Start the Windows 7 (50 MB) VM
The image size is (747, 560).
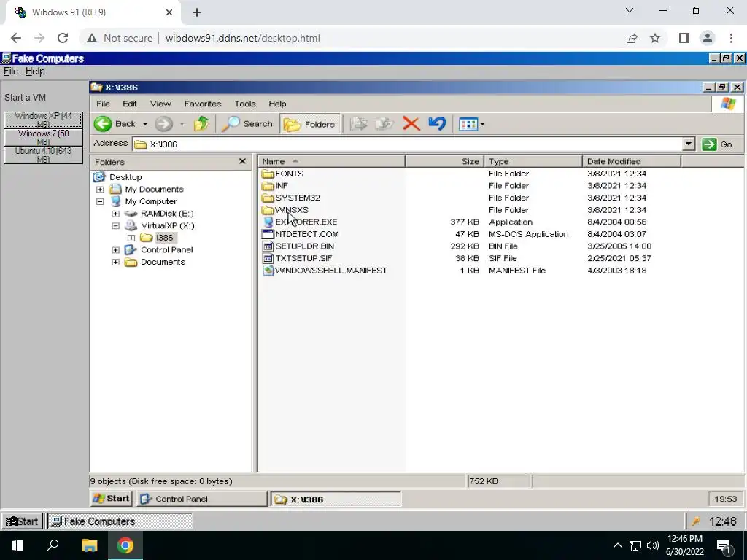click(x=43, y=138)
